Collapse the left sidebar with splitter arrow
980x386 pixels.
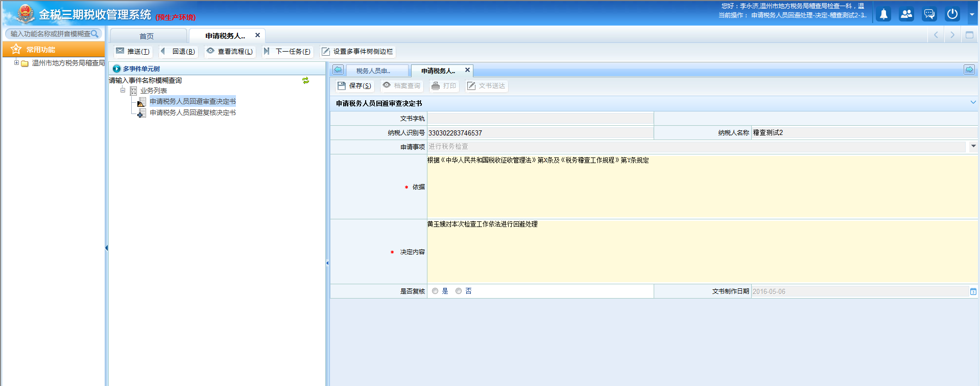click(106, 248)
